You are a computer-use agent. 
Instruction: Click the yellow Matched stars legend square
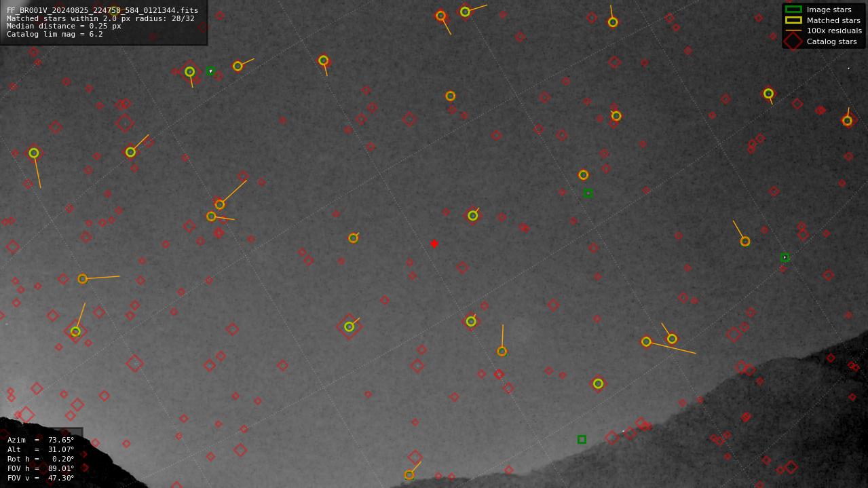coord(793,20)
